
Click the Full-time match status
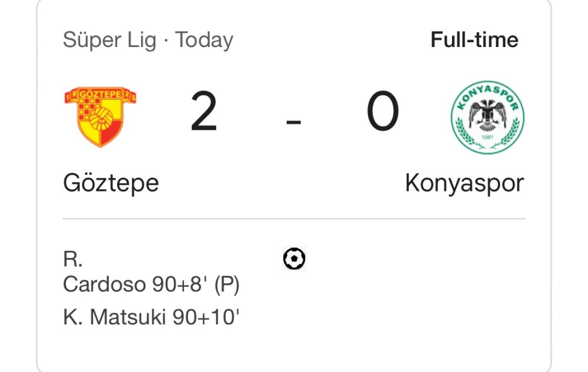(x=474, y=40)
